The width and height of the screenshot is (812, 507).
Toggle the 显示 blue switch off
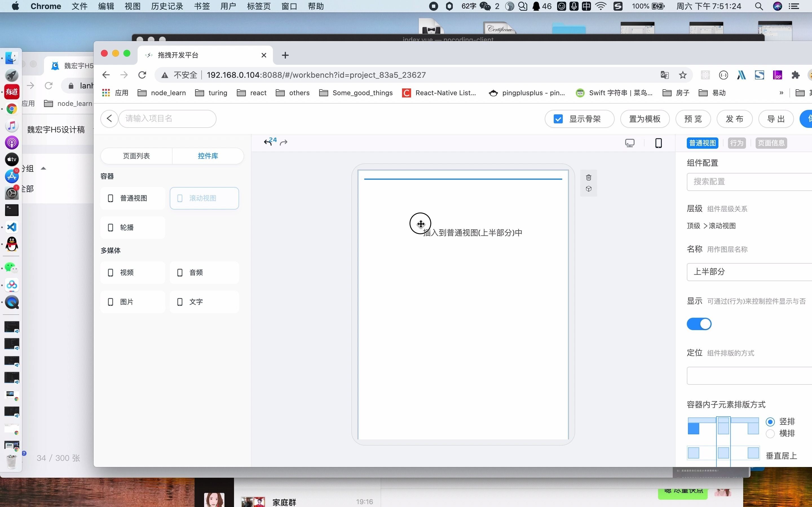(x=699, y=324)
